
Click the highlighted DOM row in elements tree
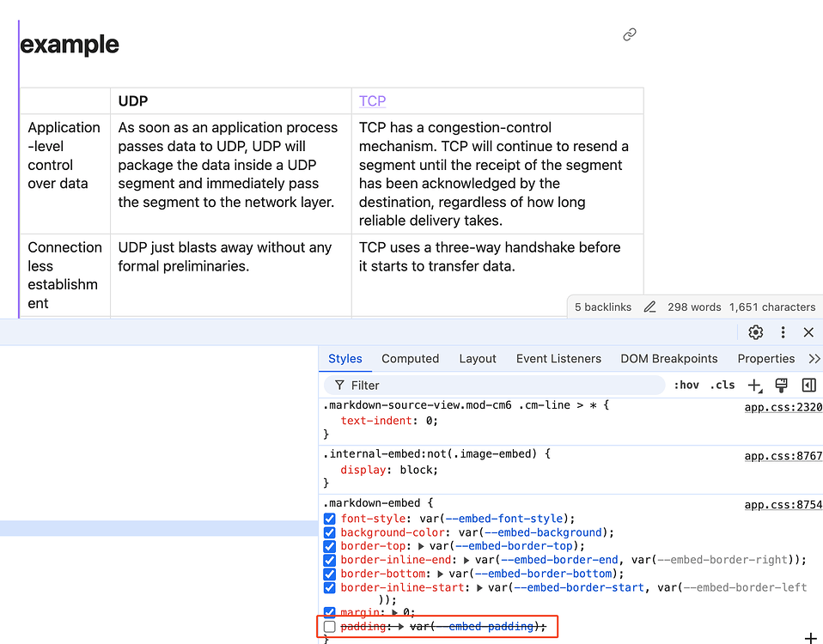159,528
